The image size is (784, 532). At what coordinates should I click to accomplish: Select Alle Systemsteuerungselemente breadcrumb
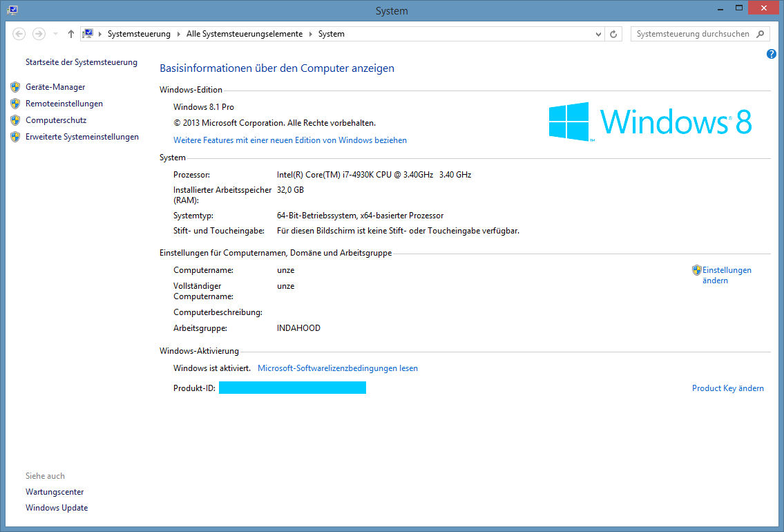coord(245,34)
